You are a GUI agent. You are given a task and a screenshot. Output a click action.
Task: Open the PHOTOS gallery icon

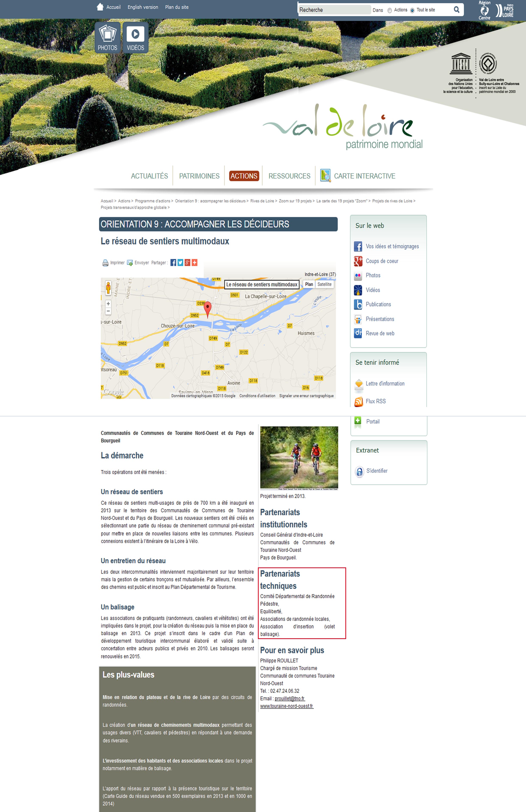pos(108,37)
